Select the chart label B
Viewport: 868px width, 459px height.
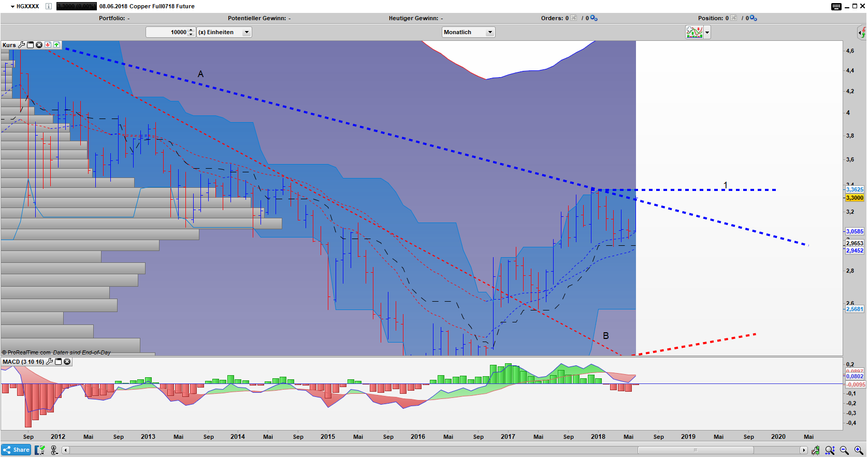pos(606,336)
